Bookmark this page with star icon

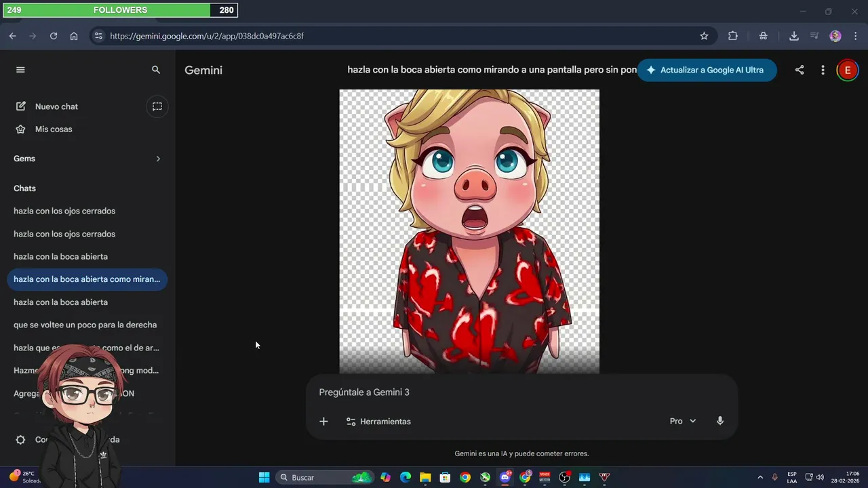[x=704, y=36]
